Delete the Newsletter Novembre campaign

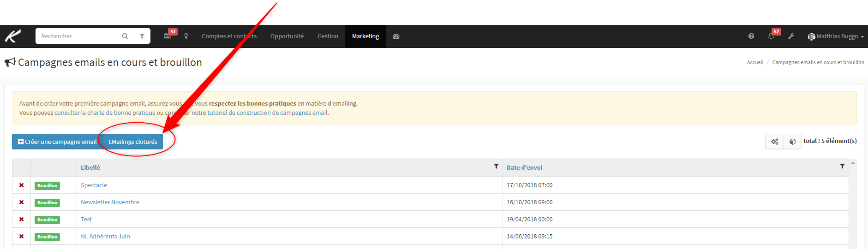tap(21, 202)
